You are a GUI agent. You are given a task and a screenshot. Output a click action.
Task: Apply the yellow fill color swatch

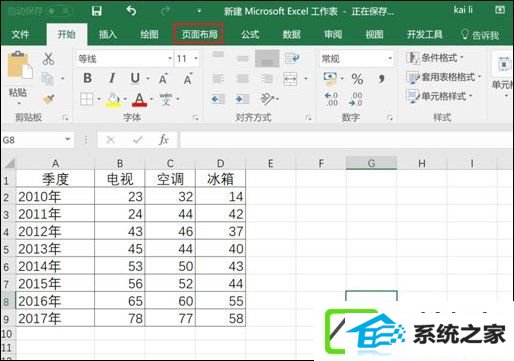(x=113, y=99)
